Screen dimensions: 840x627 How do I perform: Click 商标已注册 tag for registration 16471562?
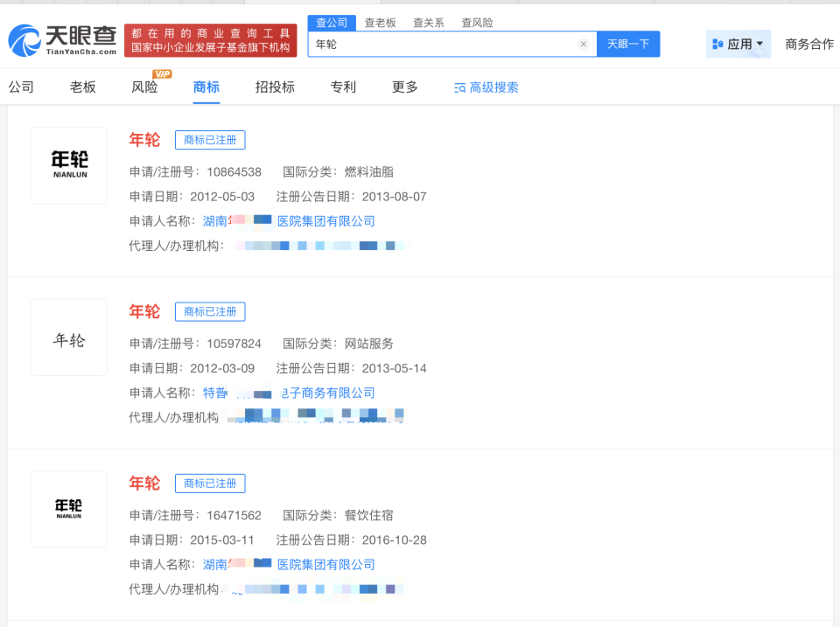coord(210,484)
